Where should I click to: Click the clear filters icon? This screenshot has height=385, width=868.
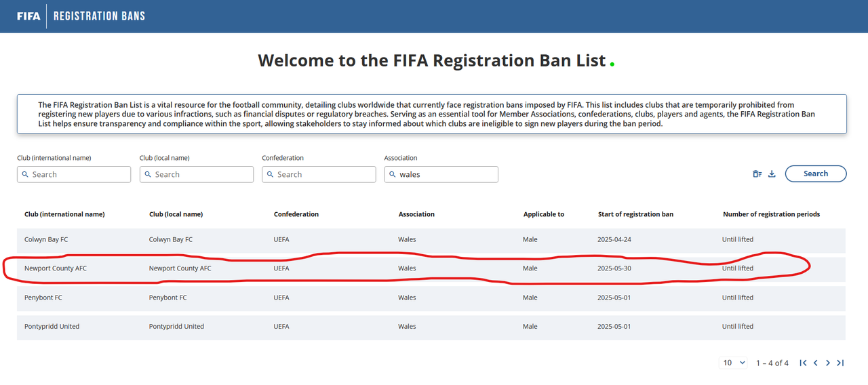point(757,174)
